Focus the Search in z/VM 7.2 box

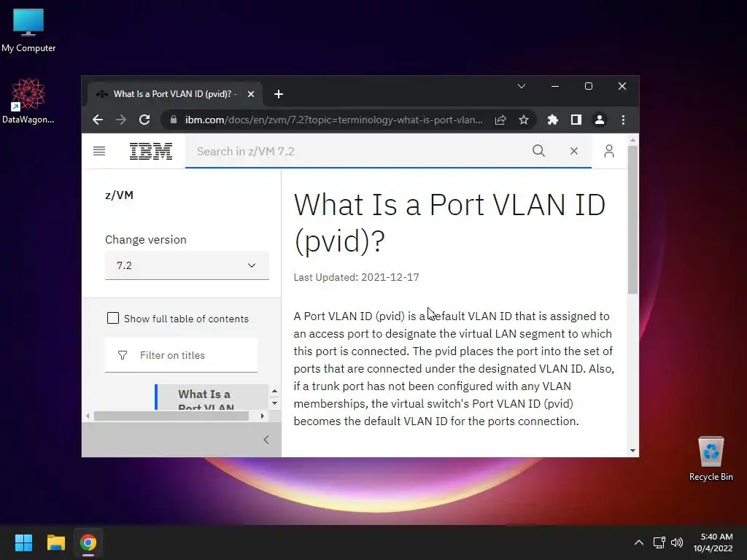(357, 152)
